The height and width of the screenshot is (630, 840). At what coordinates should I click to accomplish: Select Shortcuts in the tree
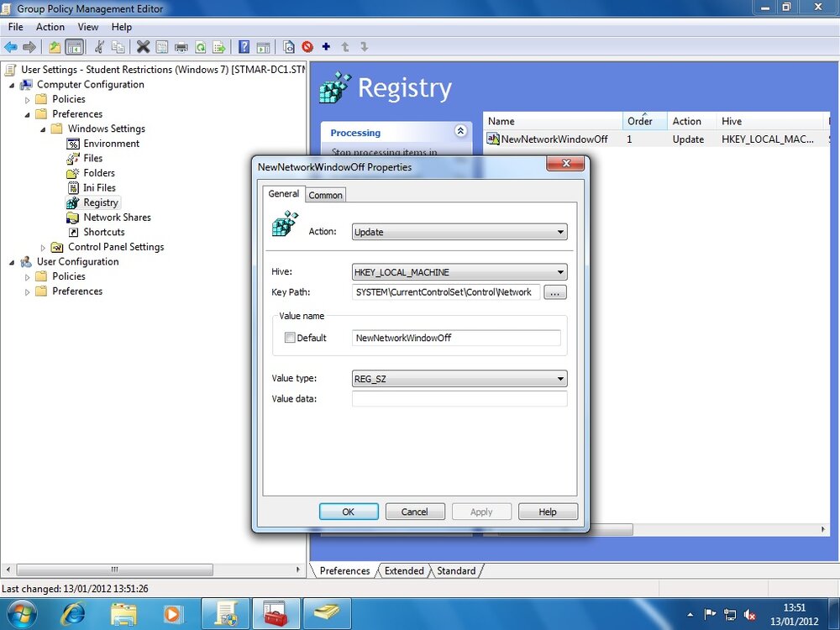[104, 232]
